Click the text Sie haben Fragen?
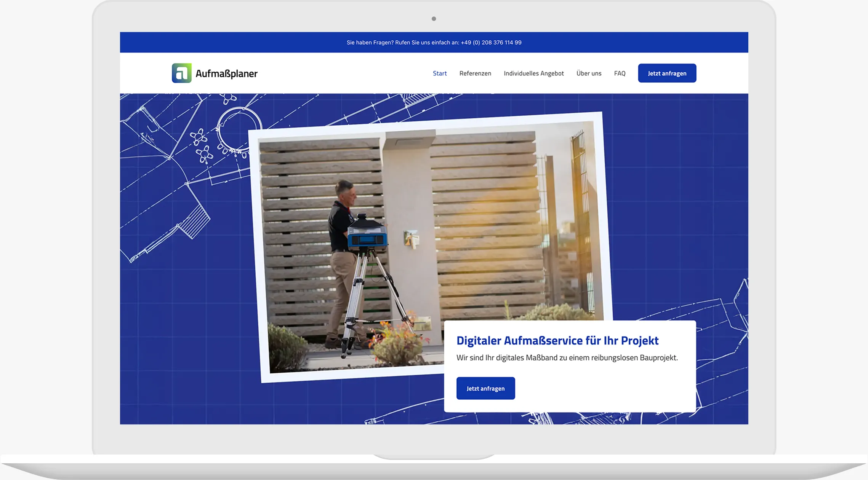 pos(370,43)
